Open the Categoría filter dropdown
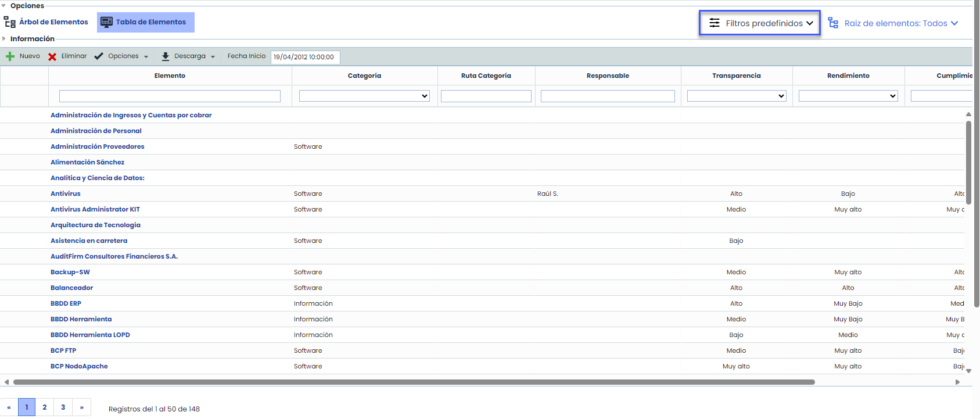 (x=364, y=96)
